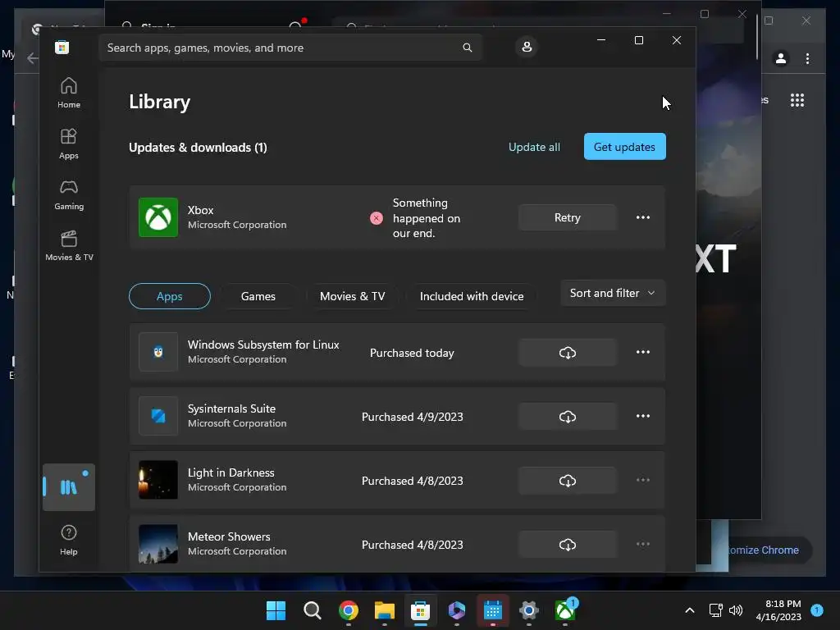The height and width of the screenshot is (630, 840).
Task: Click Customize Chrome button in Chrome window
Action: click(765, 550)
